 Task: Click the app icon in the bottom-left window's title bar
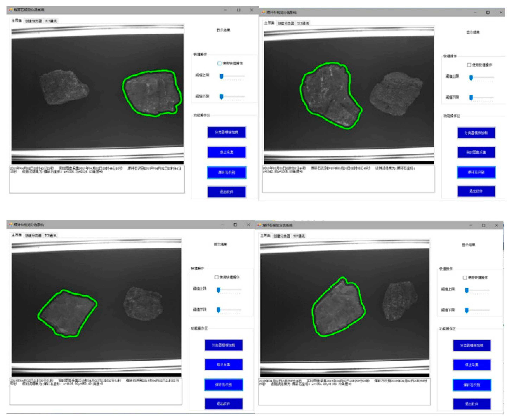click(x=10, y=225)
